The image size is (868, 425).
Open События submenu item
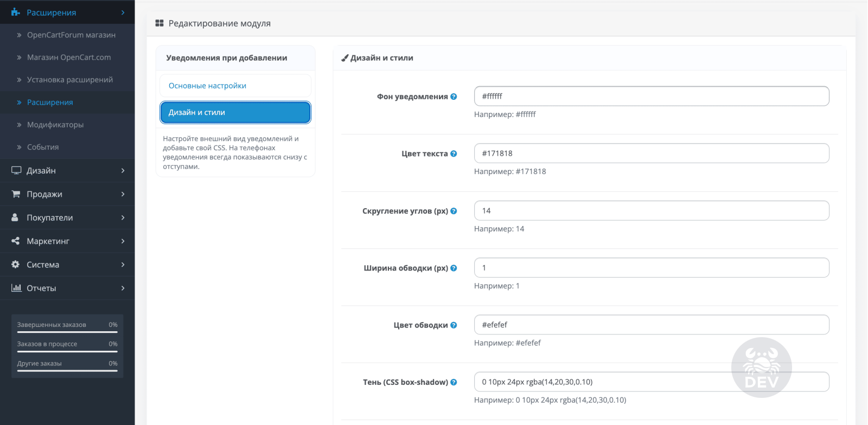coord(67,147)
